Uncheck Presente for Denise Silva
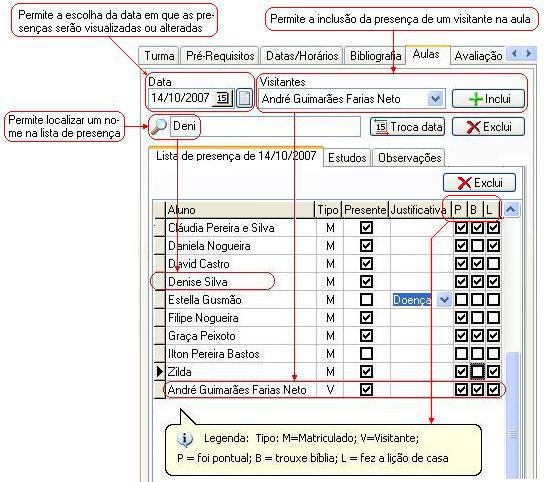Viewport: 544px width, 482px height. pyautogui.click(x=366, y=281)
